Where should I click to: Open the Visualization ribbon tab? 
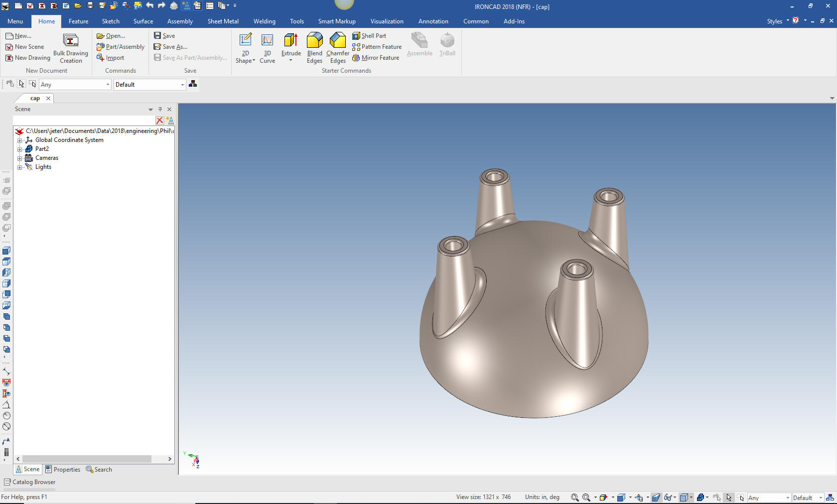pos(387,21)
